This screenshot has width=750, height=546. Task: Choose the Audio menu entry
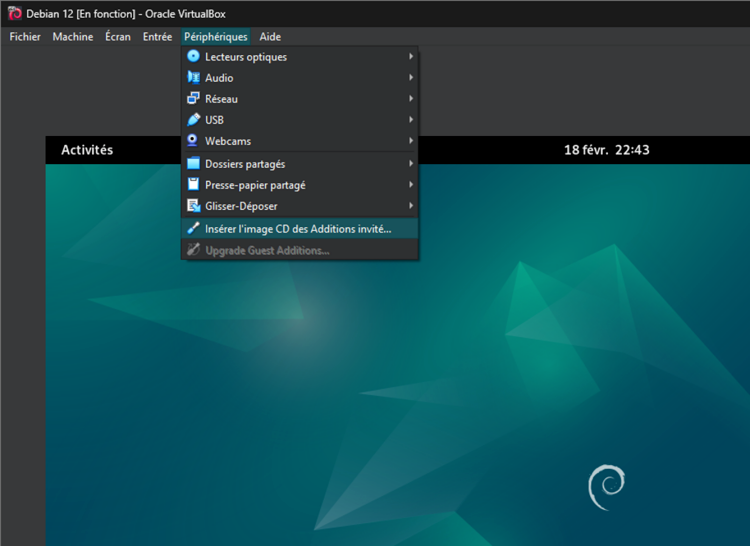300,77
